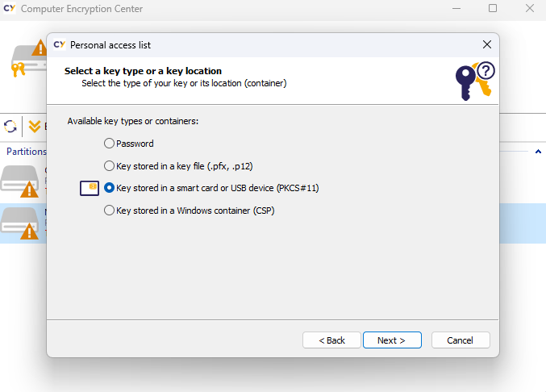The image size is (546, 392).
Task: Click the keys with question mark icon
Action: pos(475,81)
